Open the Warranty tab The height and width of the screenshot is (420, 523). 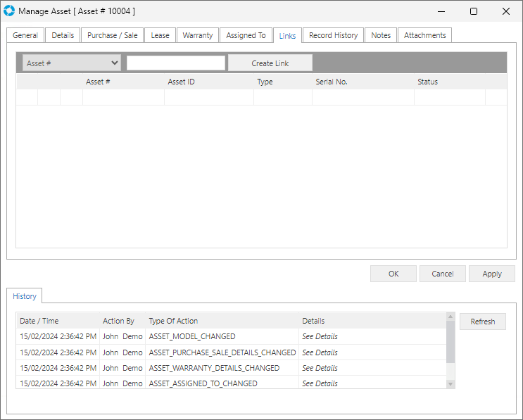click(x=197, y=35)
